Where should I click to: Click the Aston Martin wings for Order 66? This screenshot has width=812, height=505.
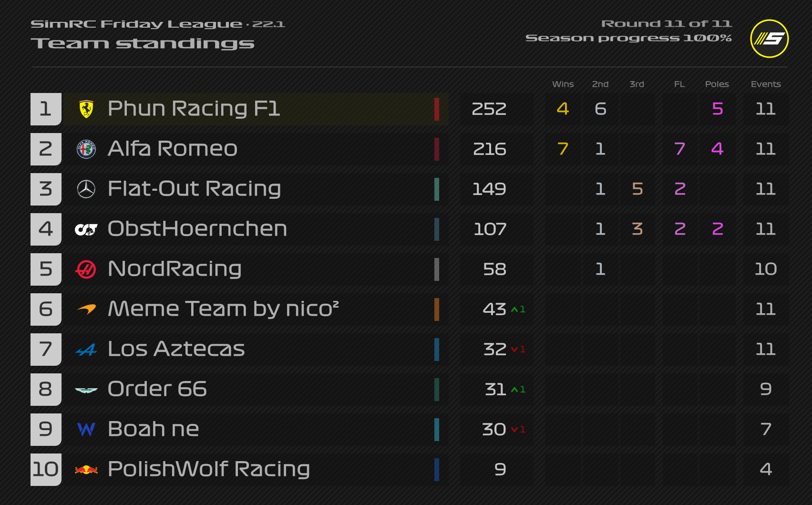pos(86,390)
